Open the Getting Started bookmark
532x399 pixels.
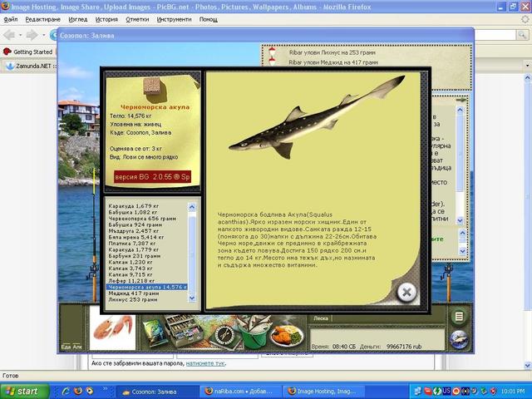(27, 52)
